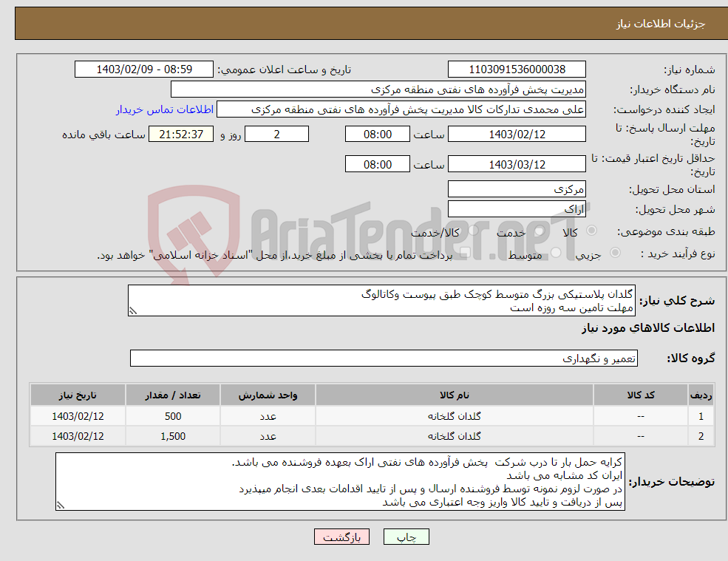This screenshot has width=728, height=561.
Task: Click column header نام کالا
Action: click(x=455, y=395)
